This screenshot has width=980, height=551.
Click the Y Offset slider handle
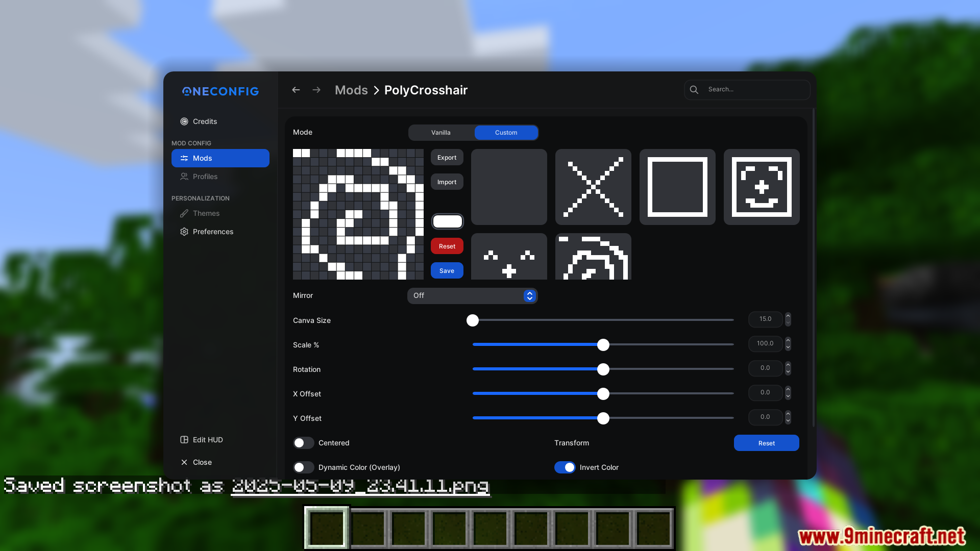coord(603,418)
